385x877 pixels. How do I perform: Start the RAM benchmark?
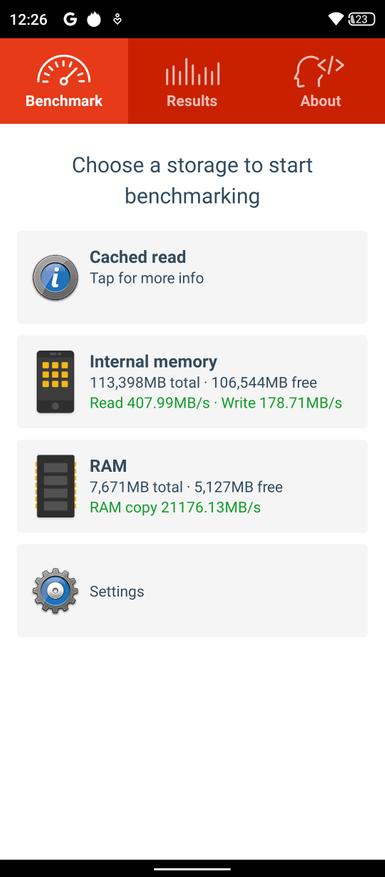[192, 486]
